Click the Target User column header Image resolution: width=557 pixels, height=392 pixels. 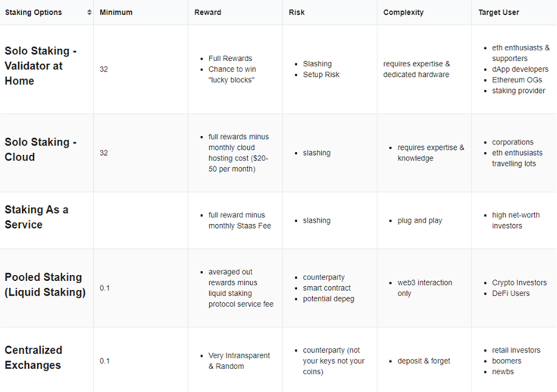click(498, 12)
